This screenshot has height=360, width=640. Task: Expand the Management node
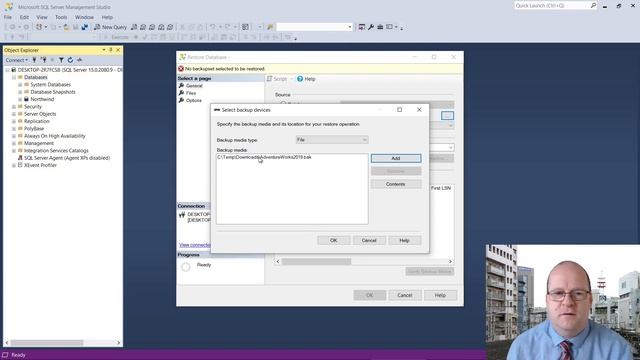[14, 143]
